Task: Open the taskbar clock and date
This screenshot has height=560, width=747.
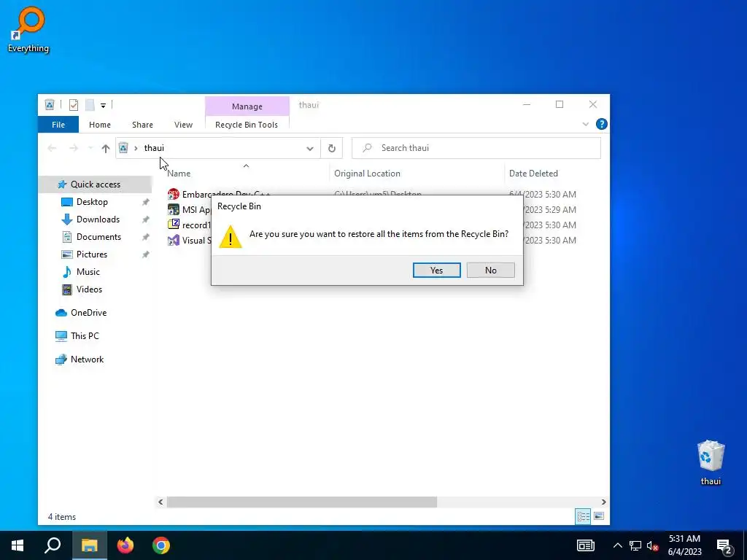Action: 684,545
